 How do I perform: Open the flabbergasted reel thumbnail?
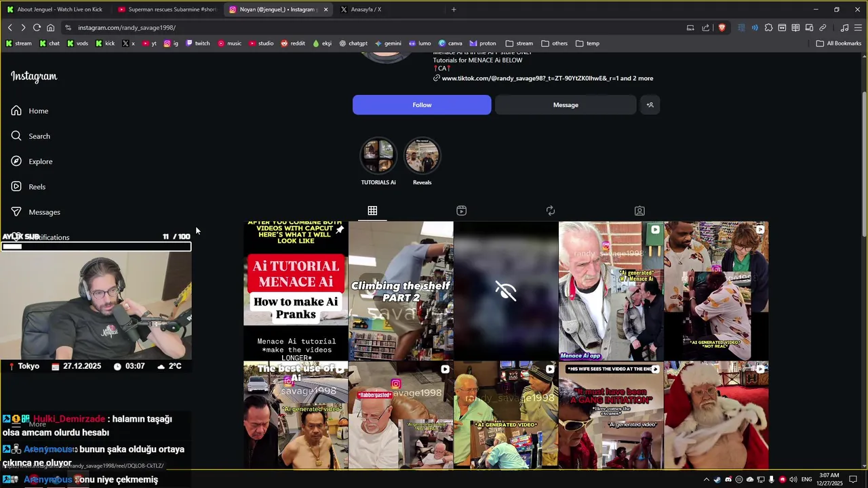click(x=401, y=415)
